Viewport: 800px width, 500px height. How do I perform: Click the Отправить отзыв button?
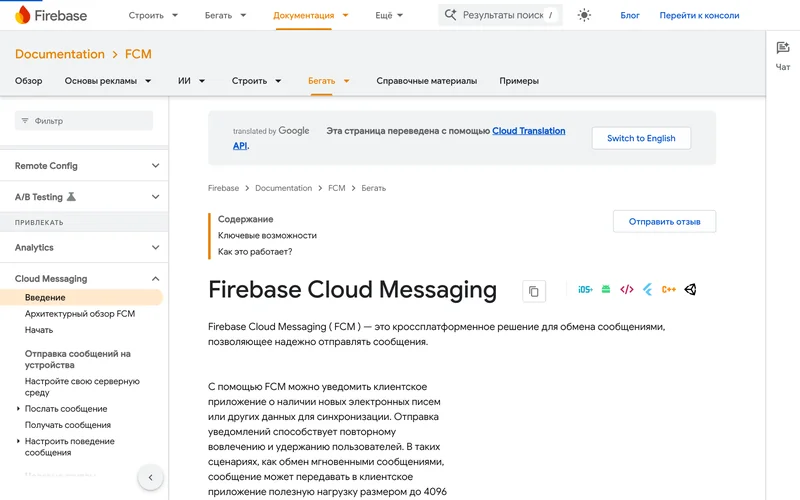point(664,221)
